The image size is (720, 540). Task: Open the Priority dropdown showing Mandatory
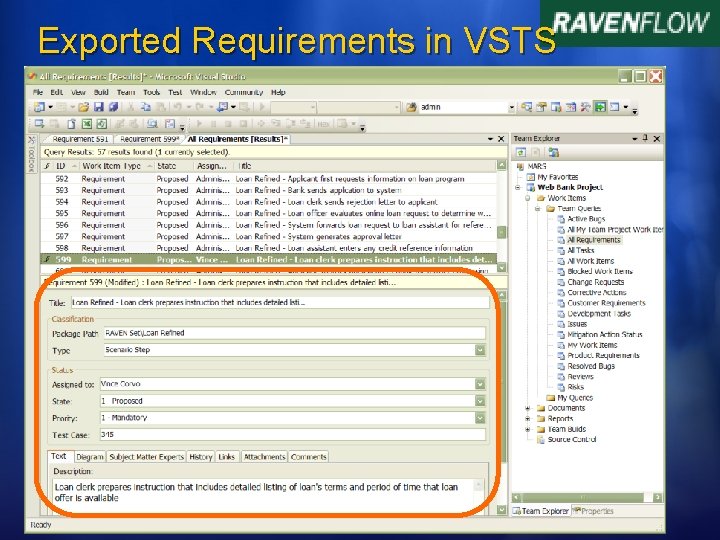[480, 418]
